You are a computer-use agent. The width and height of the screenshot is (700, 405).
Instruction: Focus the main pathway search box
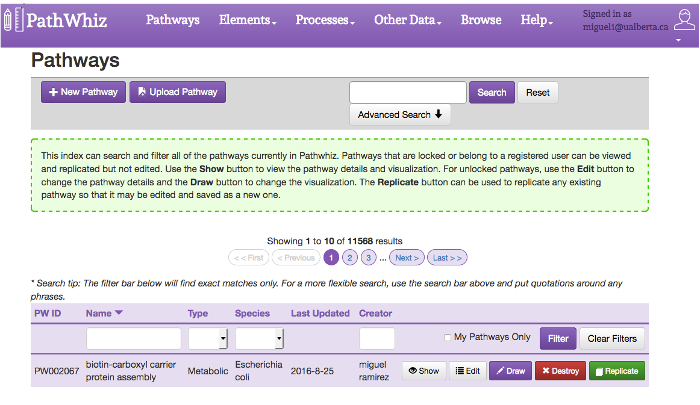408,92
